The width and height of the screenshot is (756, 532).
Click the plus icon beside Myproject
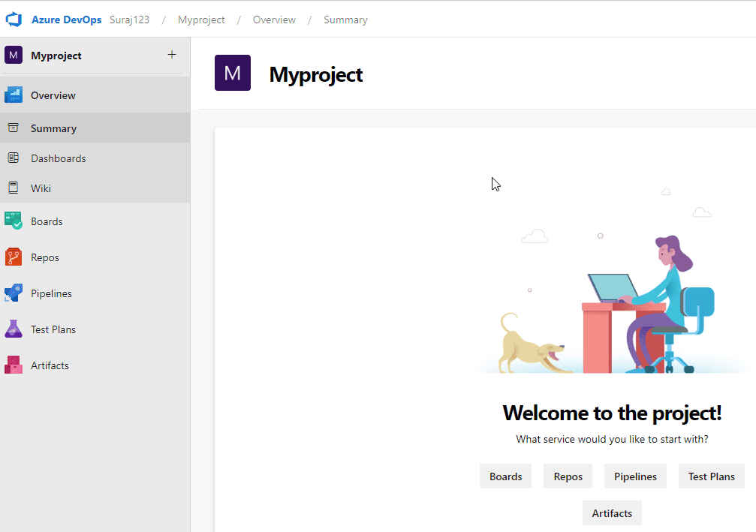pos(172,55)
